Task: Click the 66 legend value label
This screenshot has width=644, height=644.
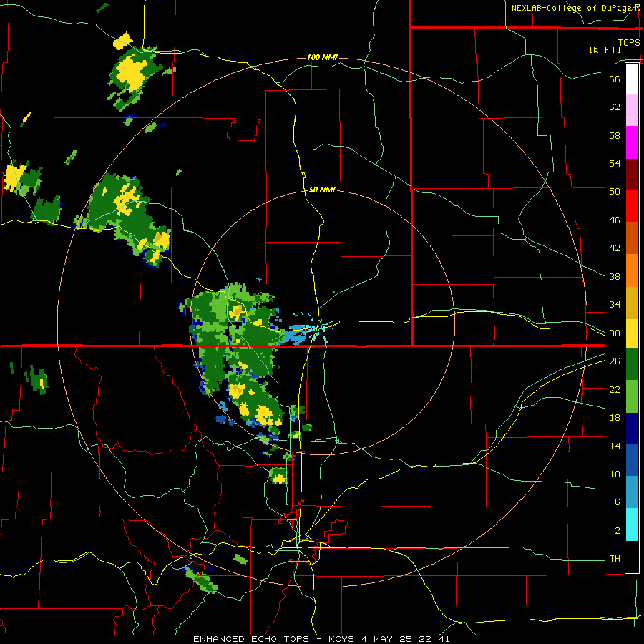Action: point(615,79)
